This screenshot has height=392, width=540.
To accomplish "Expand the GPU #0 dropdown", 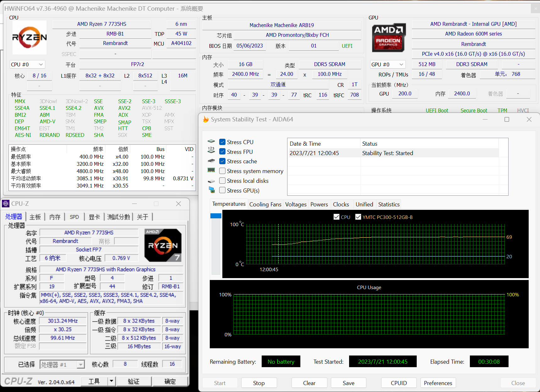I will pos(387,64).
